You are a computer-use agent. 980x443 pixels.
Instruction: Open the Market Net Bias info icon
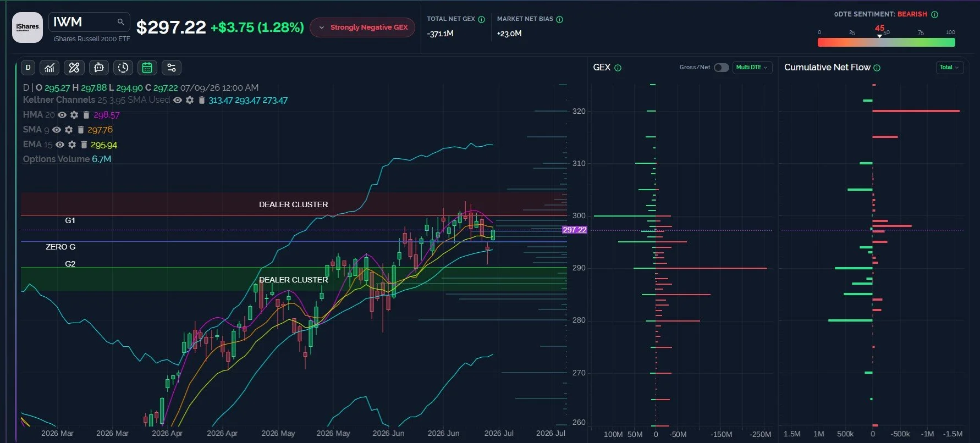[560, 19]
